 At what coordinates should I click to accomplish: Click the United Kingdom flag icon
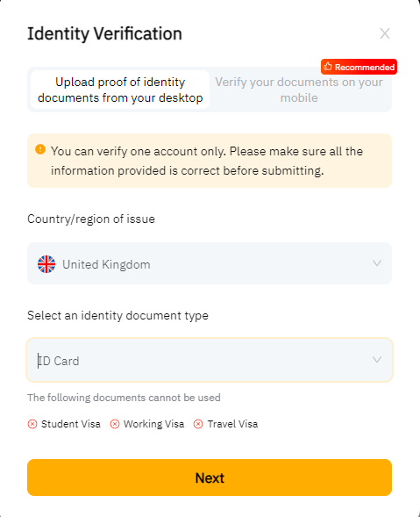[46, 264]
